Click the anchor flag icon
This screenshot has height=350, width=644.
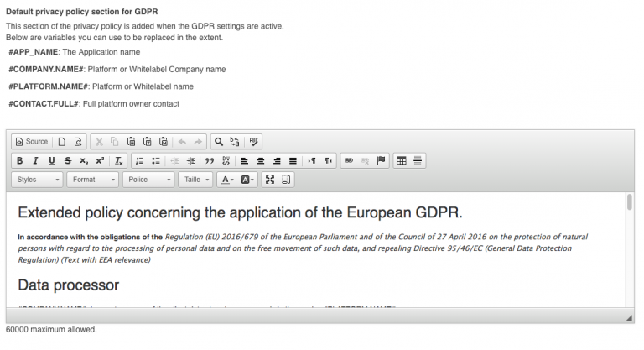380,160
